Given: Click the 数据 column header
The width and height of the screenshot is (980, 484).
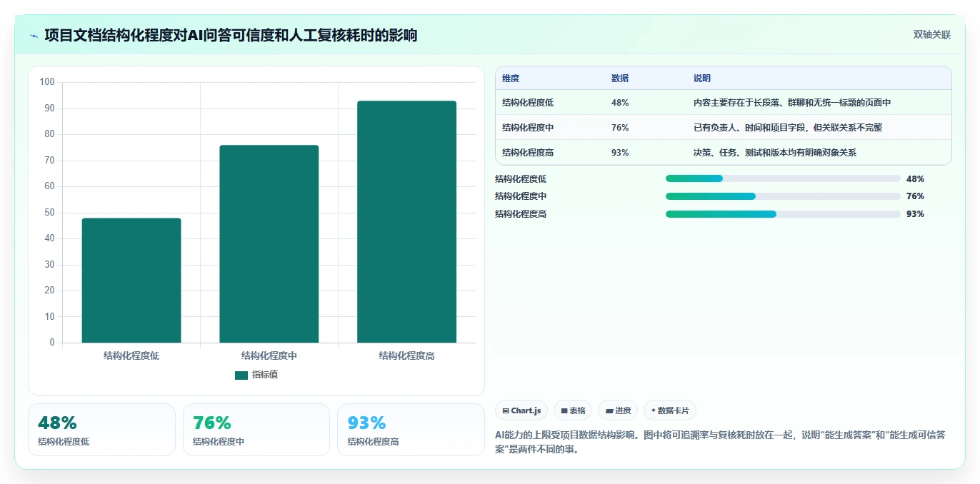Looking at the screenshot, I should pyautogui.click(x=620, y=79).
